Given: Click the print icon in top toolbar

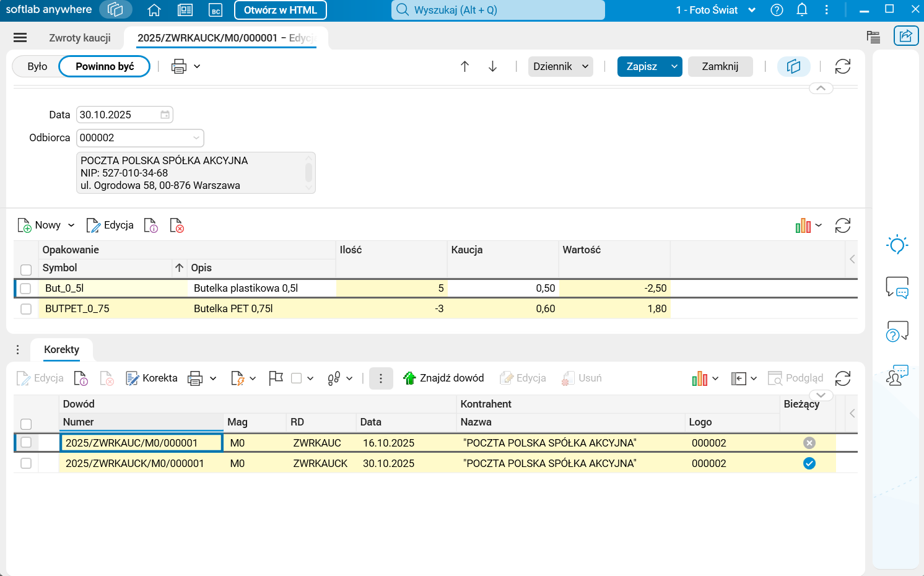Looking at the screenshot, I should click(x=179, y=66).
